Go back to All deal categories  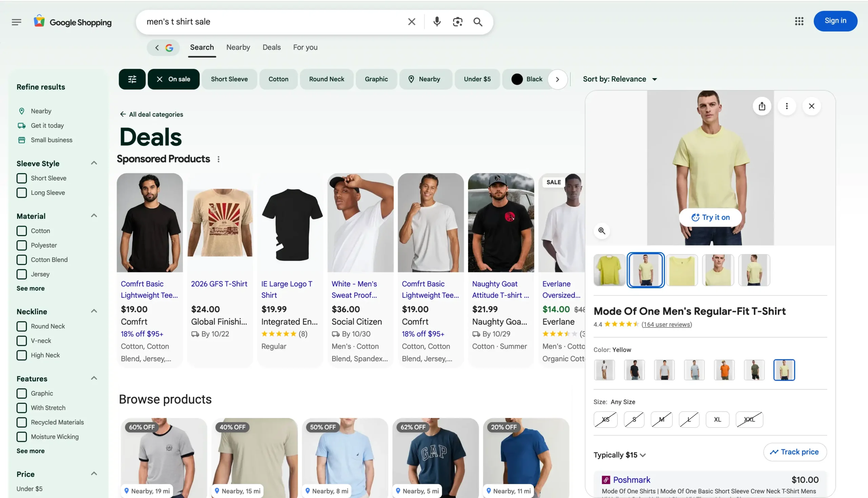(x=151, y=114)
